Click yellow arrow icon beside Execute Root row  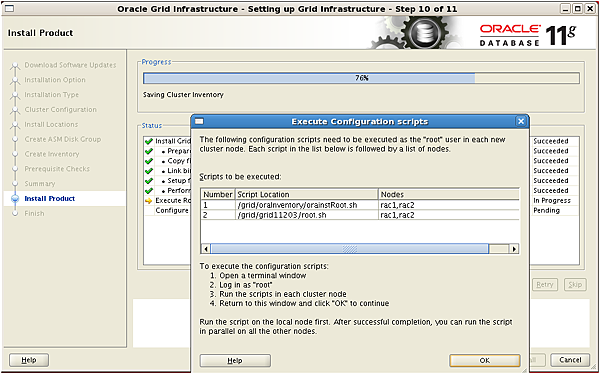[149, 201]
